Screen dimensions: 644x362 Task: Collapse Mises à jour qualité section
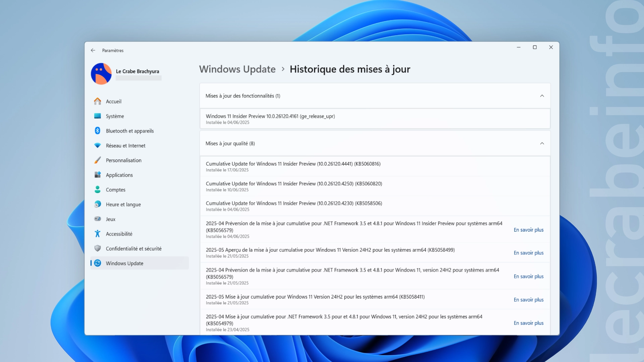[542, 143]
